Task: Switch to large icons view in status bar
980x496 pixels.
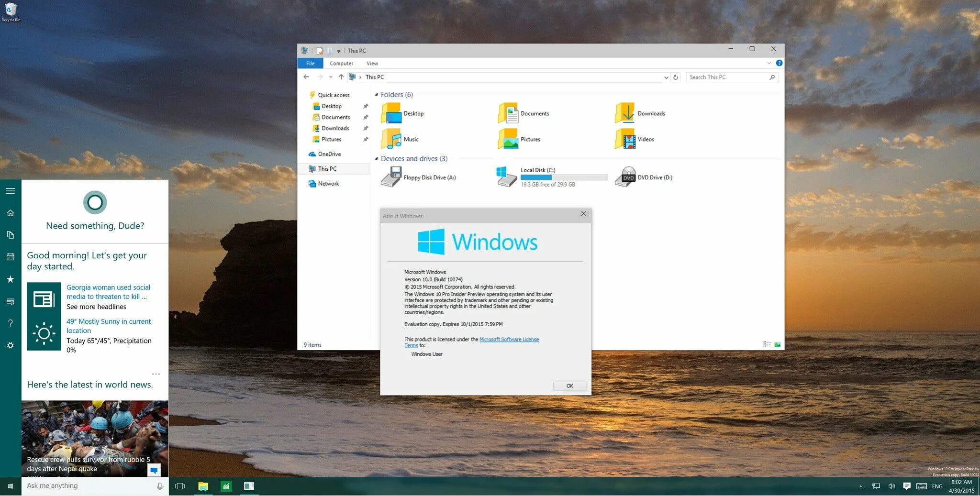Action: [x=778, y=344]
